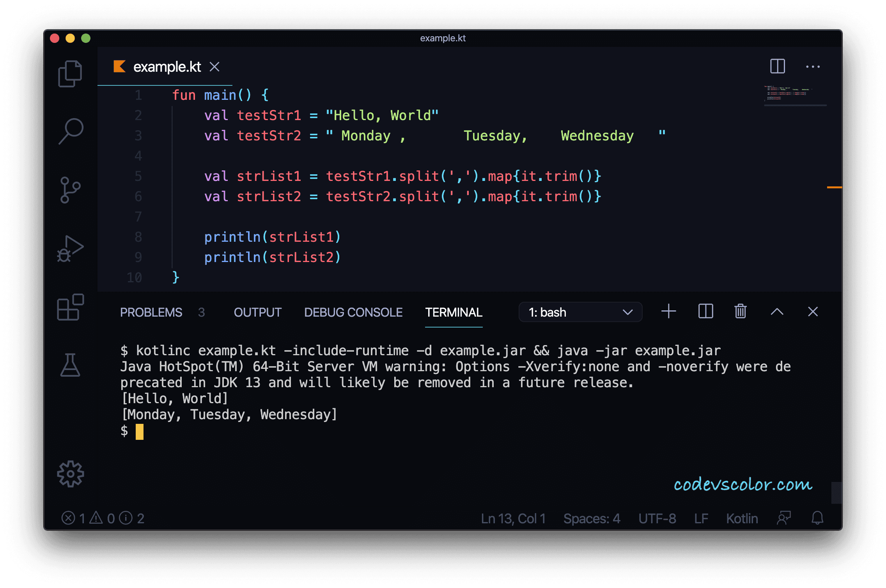Viewport: 886px width, 588px height.
Task: Click the code minimap preview
Action: pyautogui.click(x=788, y=93)
